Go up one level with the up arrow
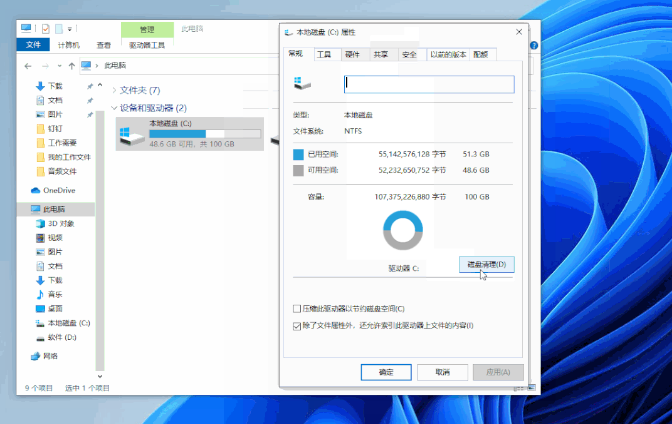The height and width of the screenshot is (424, 672). [72, 66]
